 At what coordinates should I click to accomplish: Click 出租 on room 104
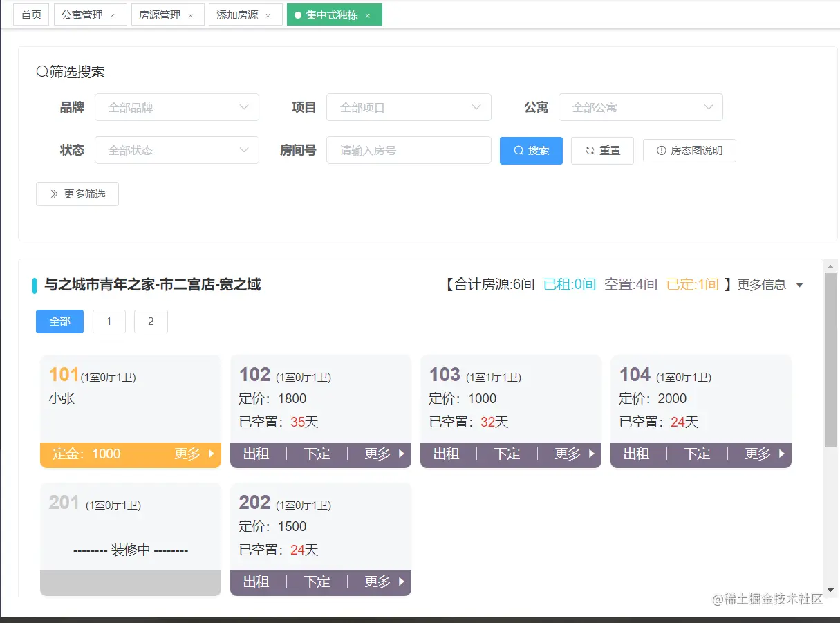click(636, 454)
